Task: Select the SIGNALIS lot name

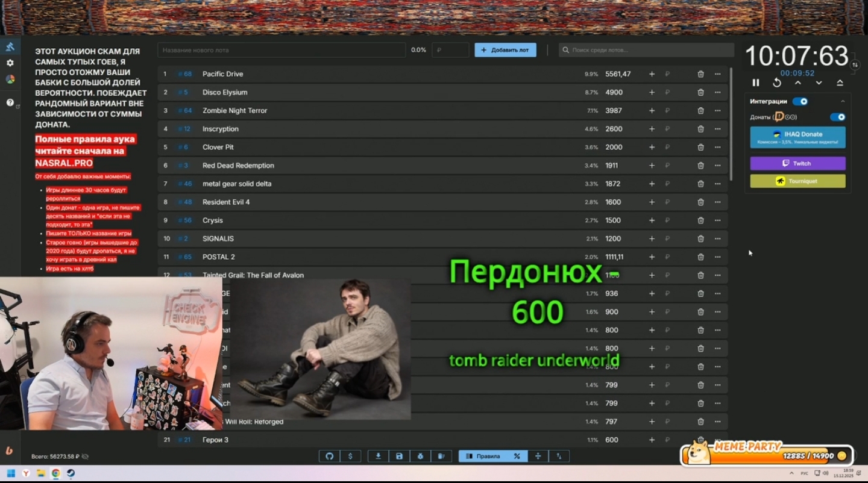Action: [218, 238]
